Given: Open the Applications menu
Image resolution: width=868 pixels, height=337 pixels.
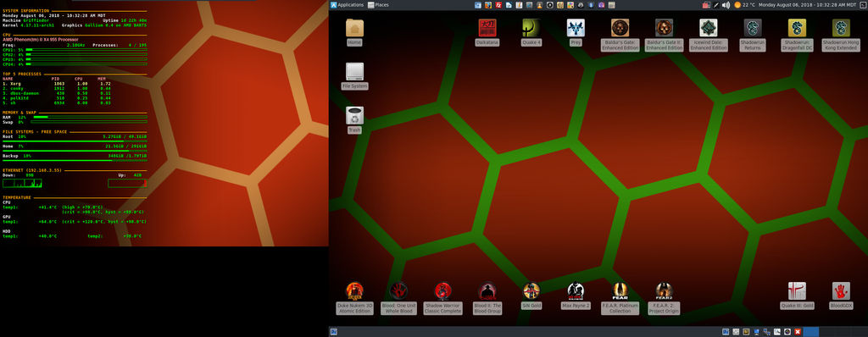Looking at the screenshot, I should [x=347, y=5].
